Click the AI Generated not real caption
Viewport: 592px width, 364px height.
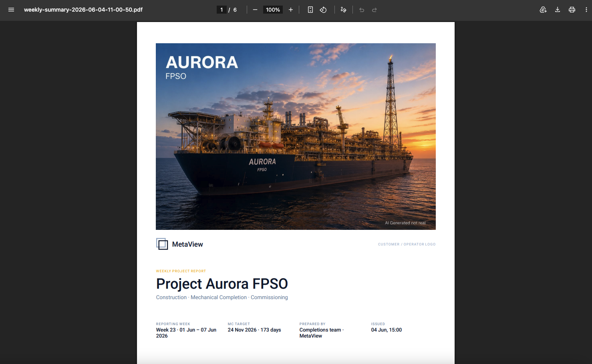click(405, 223)
